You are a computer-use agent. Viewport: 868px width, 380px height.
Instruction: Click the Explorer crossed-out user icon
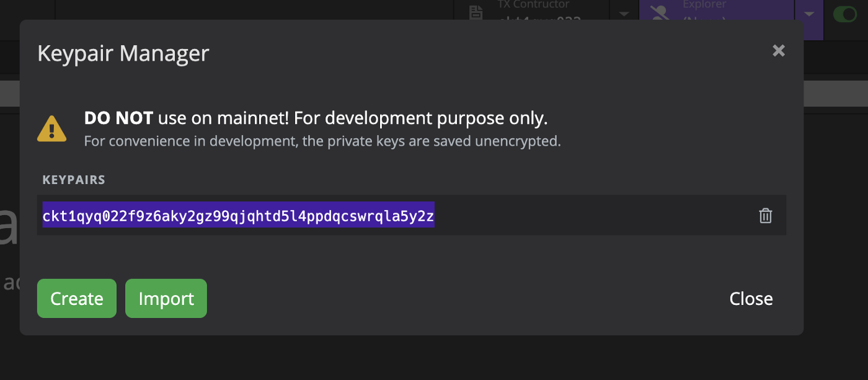[x=660, y=12]
